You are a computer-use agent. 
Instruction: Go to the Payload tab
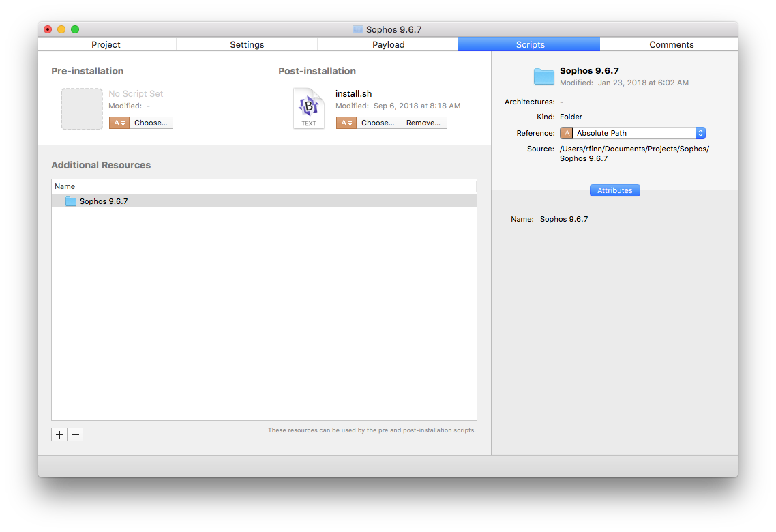click(x=388, y=44)
